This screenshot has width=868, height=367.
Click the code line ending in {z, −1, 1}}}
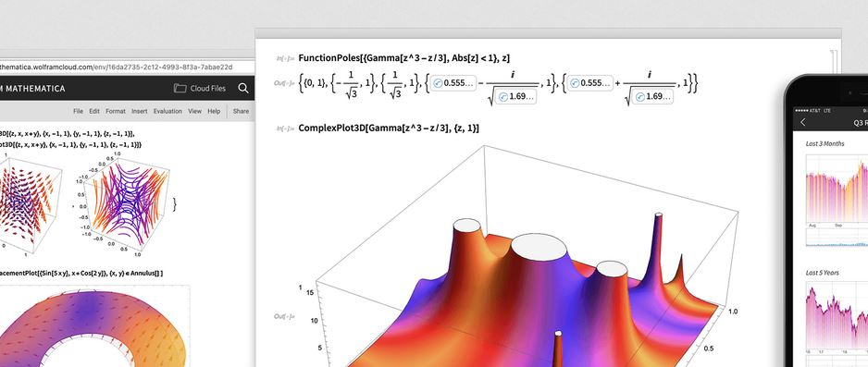click(x=71, y=144)
